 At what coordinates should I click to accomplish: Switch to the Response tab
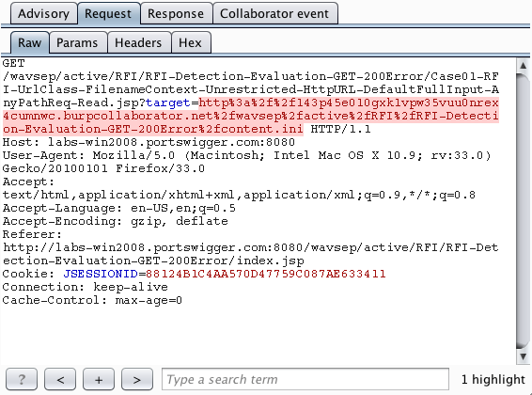pos(176,13)
